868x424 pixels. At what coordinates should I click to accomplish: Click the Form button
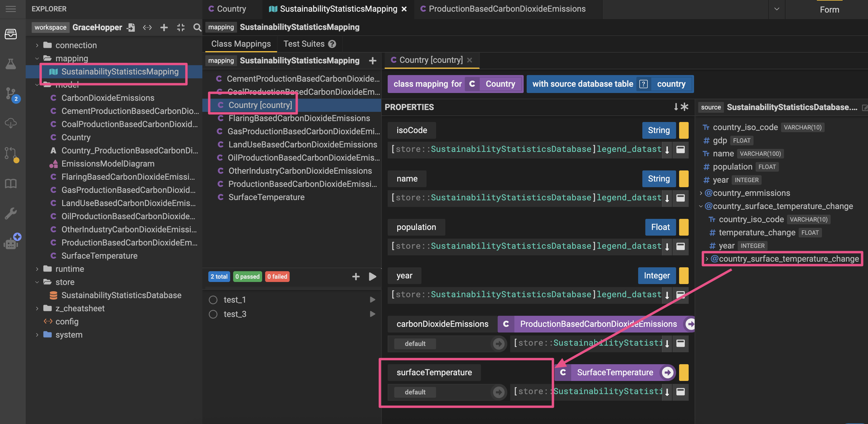coord(829,9)
